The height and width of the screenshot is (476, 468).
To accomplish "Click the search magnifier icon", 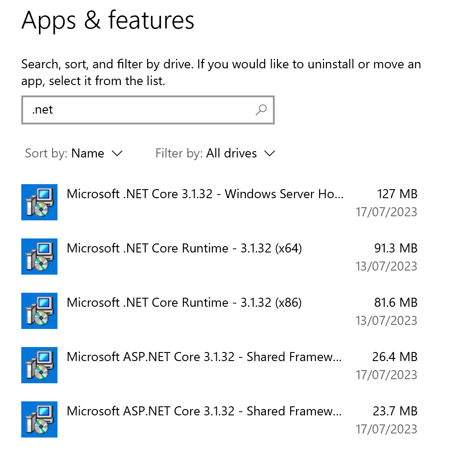I will (261, 109).
